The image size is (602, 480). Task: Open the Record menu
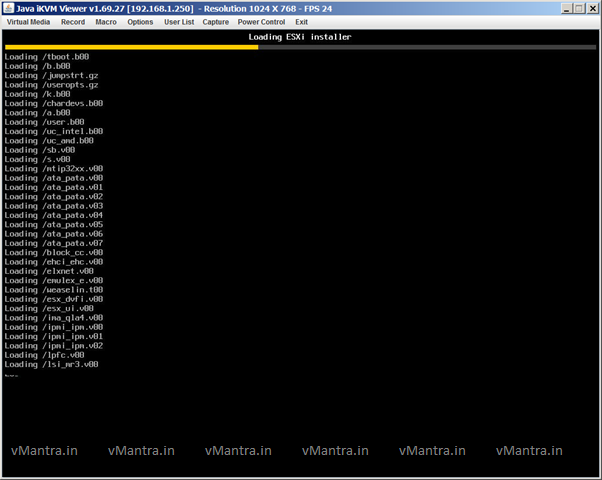pos(73,22)
